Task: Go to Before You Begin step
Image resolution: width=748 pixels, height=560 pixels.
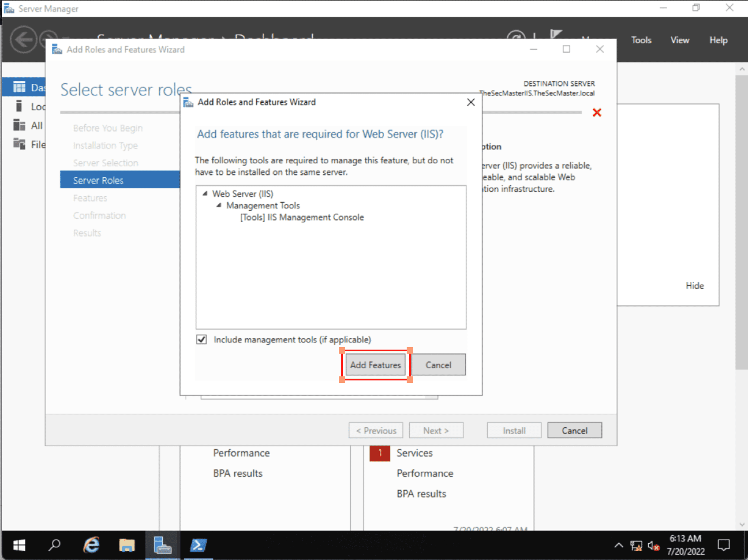Action: [108, 128]
